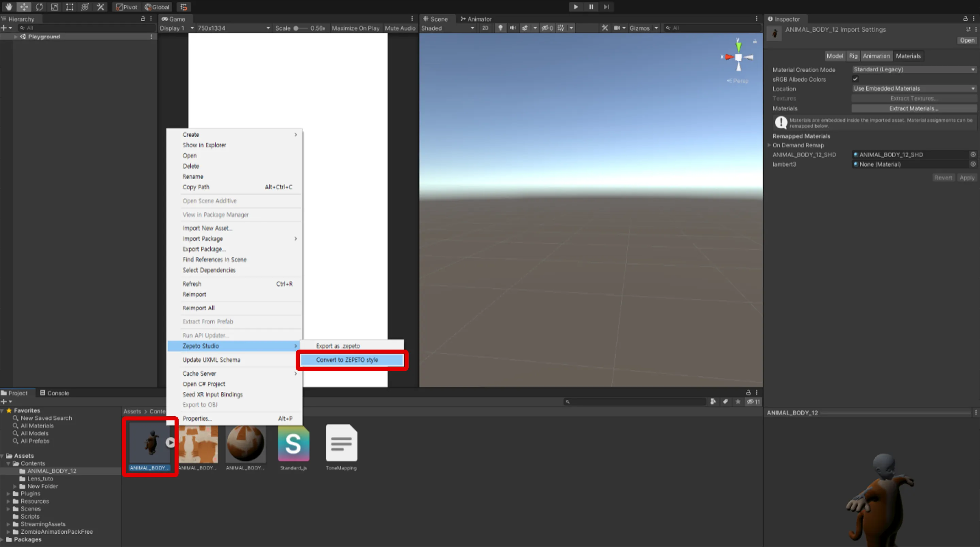Screen dimensions: 980x547
Task: Click the Extract Materials button
Action: point(914,109)
